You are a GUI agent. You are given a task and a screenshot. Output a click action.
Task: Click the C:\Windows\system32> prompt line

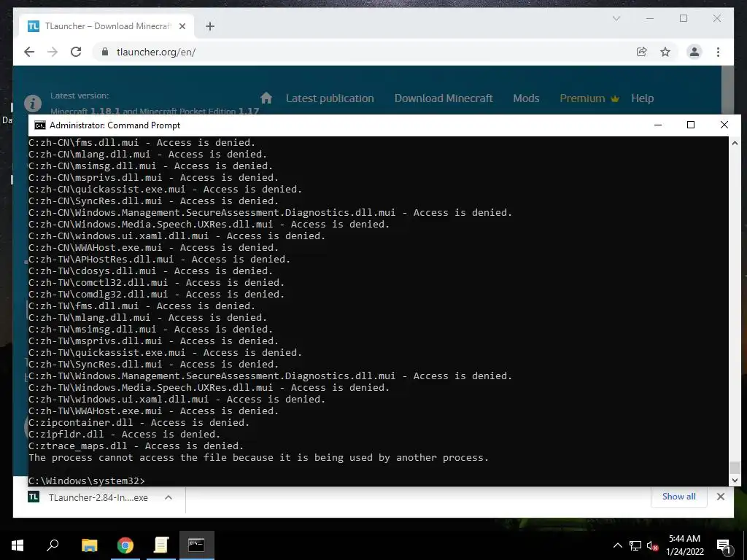click(x=87, y=481)
